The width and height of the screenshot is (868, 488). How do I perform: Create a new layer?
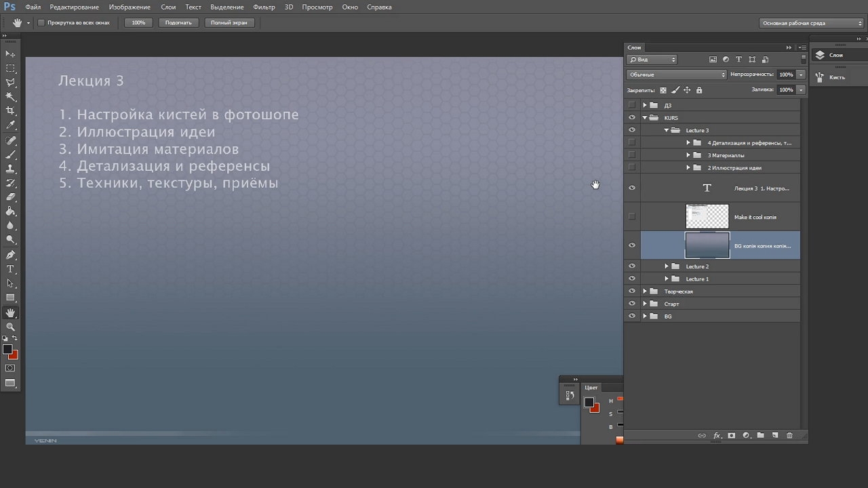[x=775, y=435]
